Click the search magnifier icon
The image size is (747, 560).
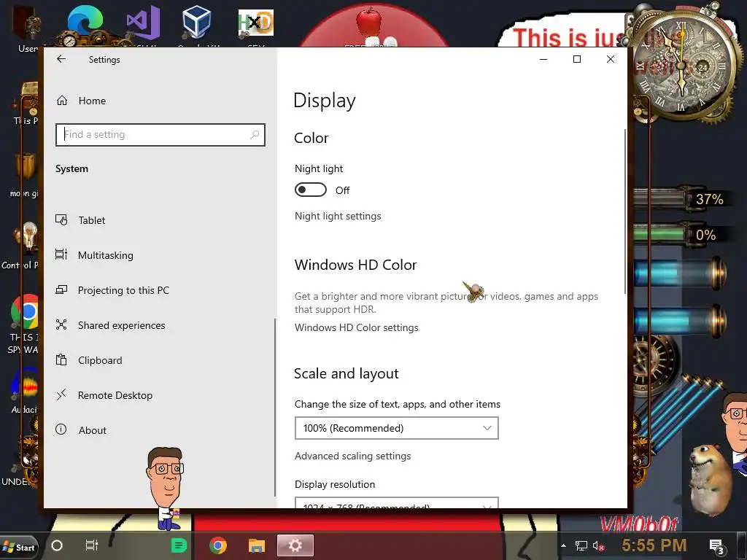tap(255, 135)
